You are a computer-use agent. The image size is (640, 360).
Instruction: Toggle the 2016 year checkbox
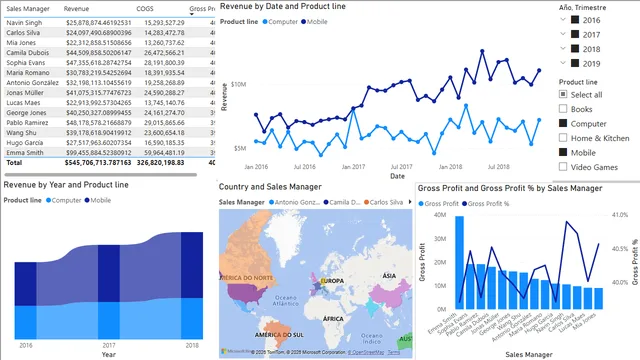[575, 20]
